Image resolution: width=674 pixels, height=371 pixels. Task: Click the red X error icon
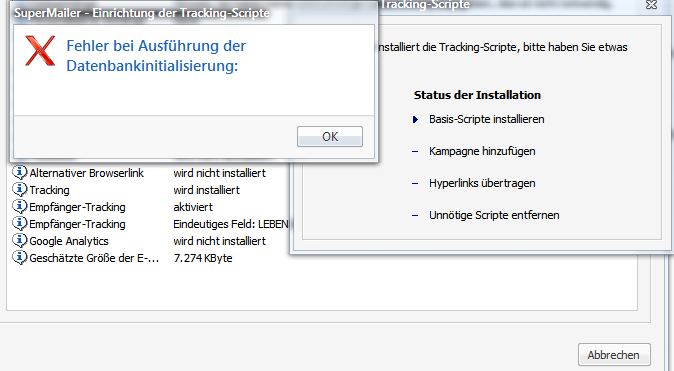pos(40,51)
